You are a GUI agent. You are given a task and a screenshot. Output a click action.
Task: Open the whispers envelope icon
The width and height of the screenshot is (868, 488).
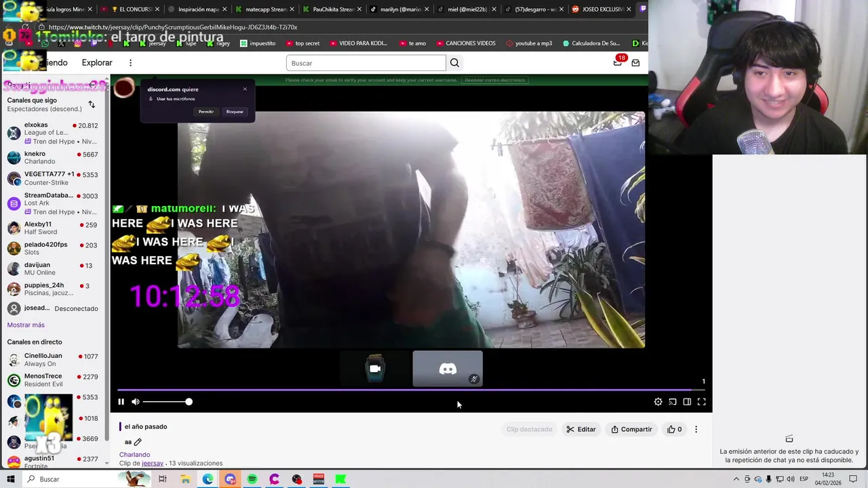click(x=635, y=63)
